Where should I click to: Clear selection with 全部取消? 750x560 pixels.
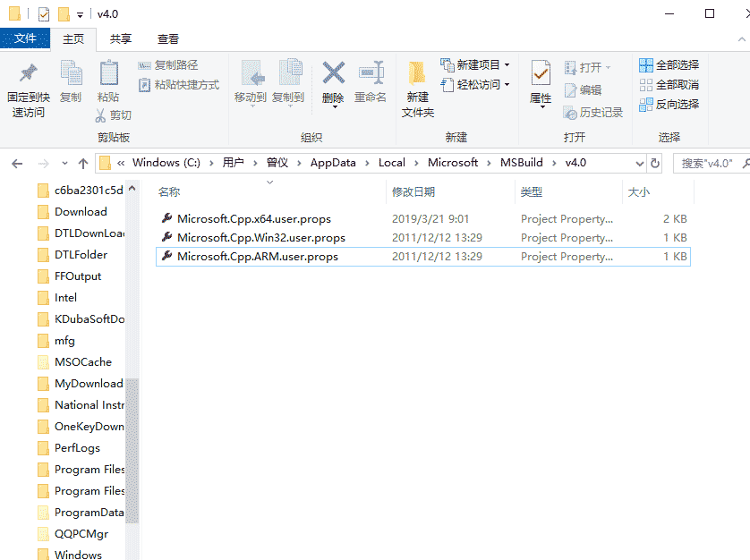[669, 84]
